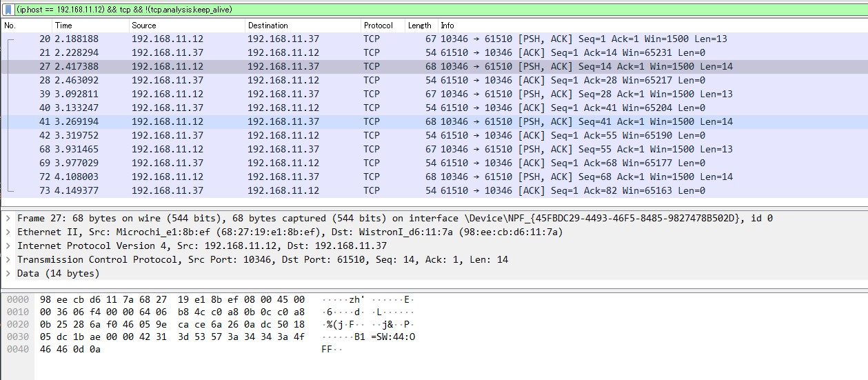Click the display filter bookmark icon
Viewport: 868px width, 380px height.
[x=7, y=10]
